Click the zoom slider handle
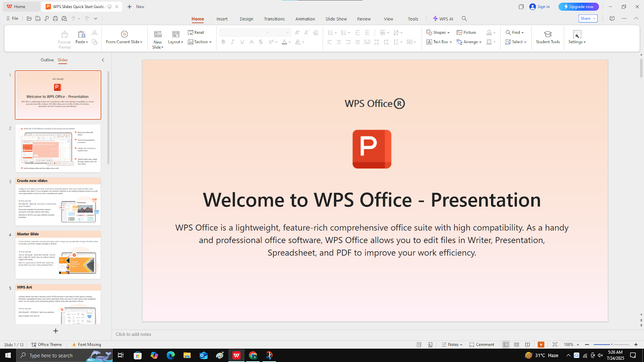This screenshot has height=362, width=644. tap(611, 345)
